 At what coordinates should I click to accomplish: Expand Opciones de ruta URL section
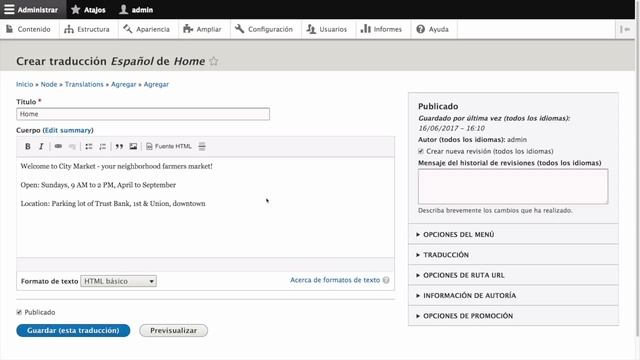coord(513,275)
